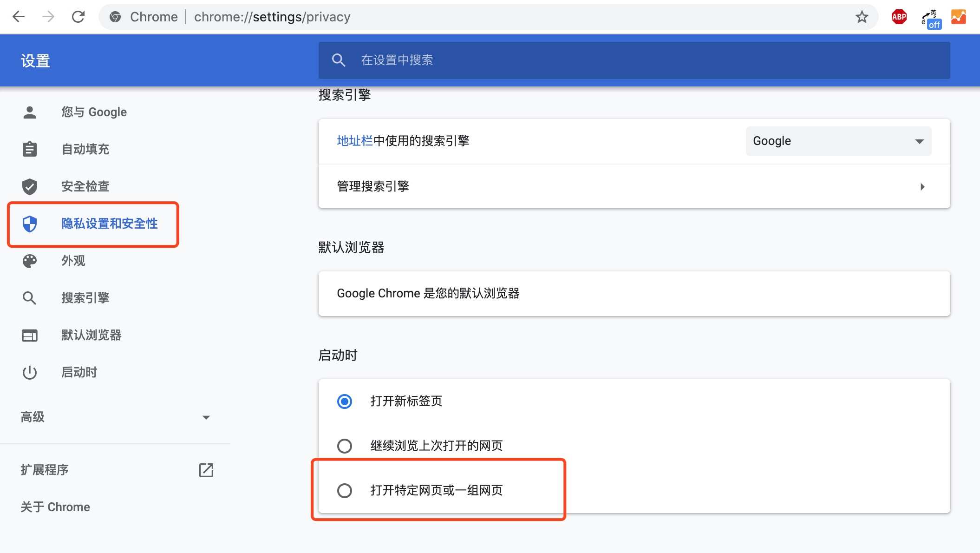980x553 pixels.
Task: Select 打开新标签页 radio button
Action: pyautogui.click(x=345, y=401)
